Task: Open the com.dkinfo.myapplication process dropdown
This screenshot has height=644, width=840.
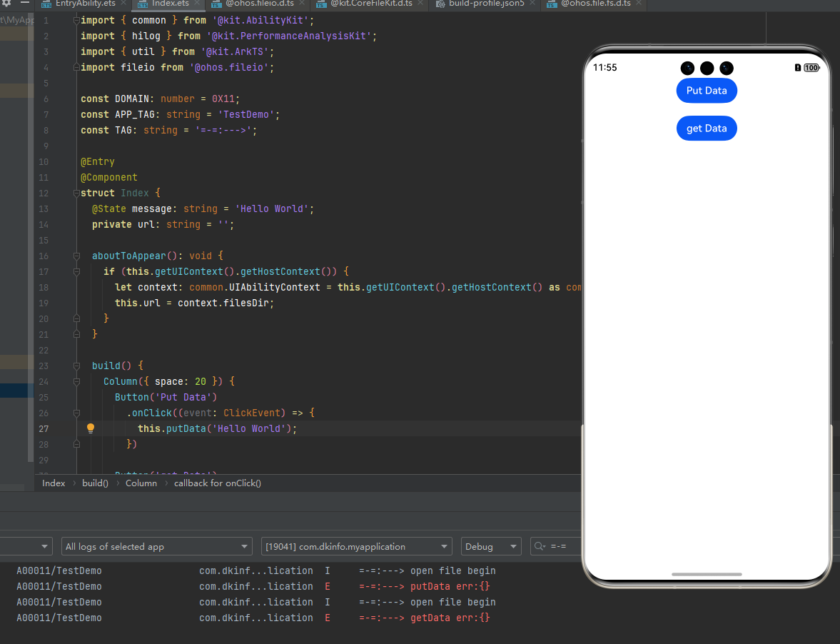Action: pos(356,547)
